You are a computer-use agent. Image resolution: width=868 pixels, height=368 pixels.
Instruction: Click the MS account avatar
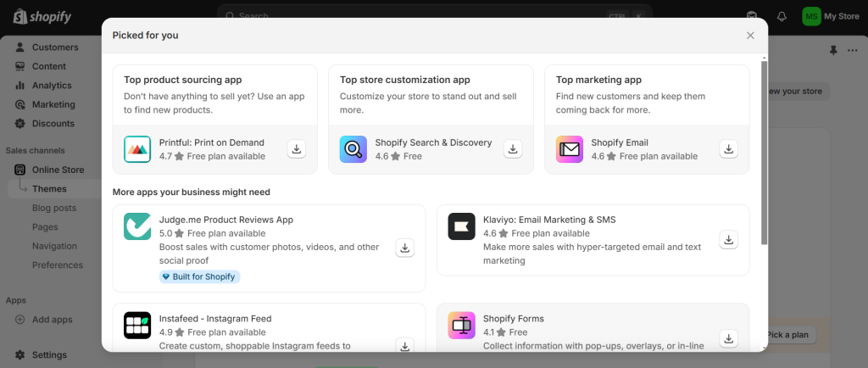[811, 17]
